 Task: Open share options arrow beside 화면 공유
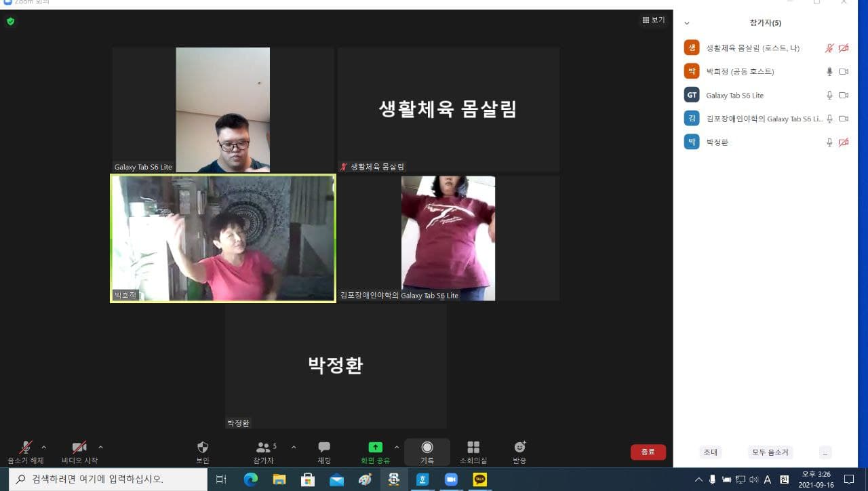397,447
